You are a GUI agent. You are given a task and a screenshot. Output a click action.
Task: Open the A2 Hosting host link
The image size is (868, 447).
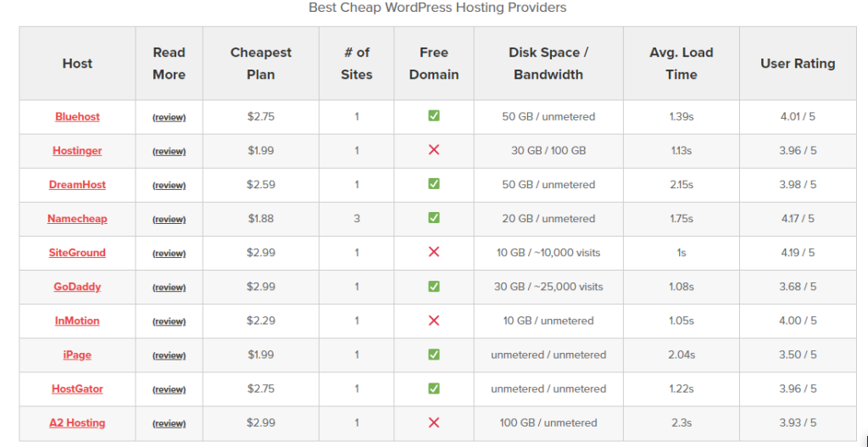click(77, 422)
